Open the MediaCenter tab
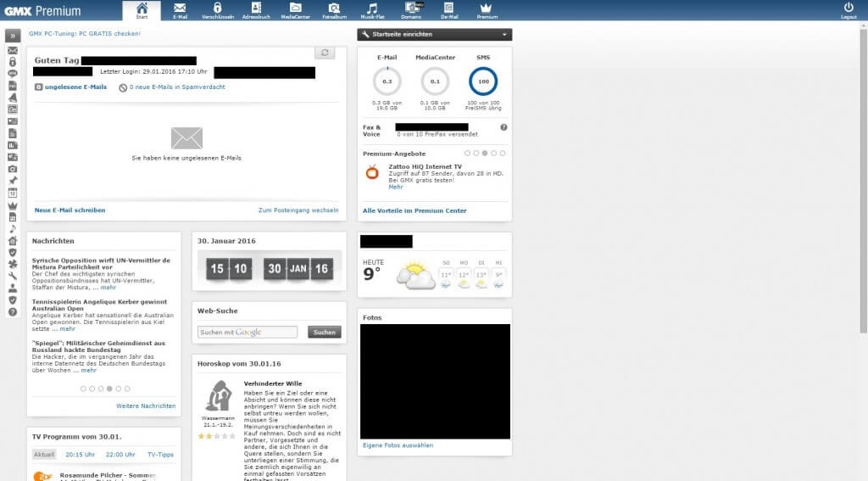Screen dimensions: 868x481 pos(296,10)
